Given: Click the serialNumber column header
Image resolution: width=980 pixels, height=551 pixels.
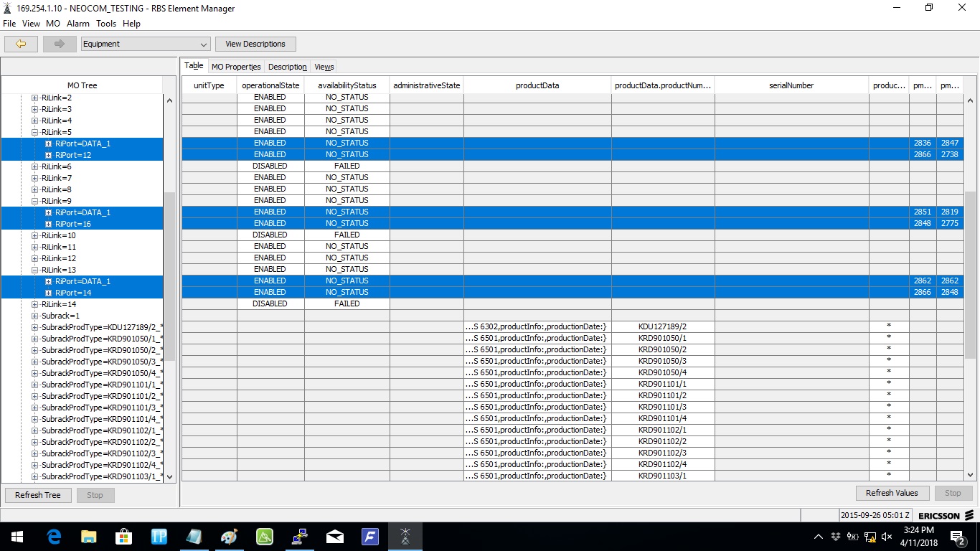Looking at the screenshot, I should click(791, 85).
